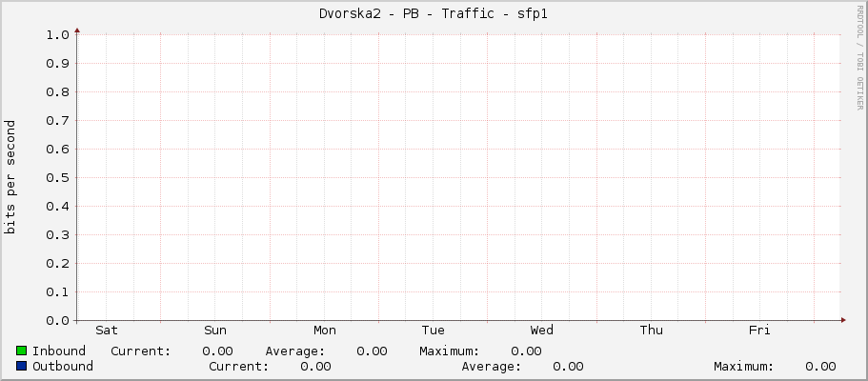Click the Inbound row 'Current:' label

click(x=141, y=351)
